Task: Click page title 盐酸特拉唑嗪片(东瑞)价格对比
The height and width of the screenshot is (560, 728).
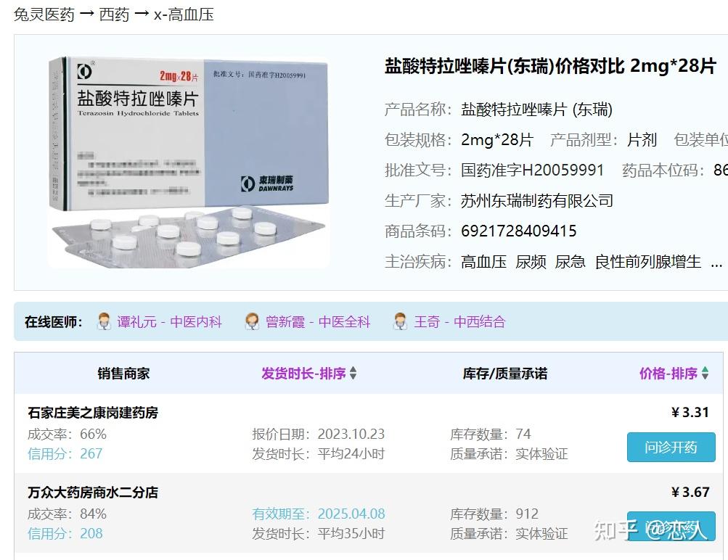Action: [x=504, y=66]
